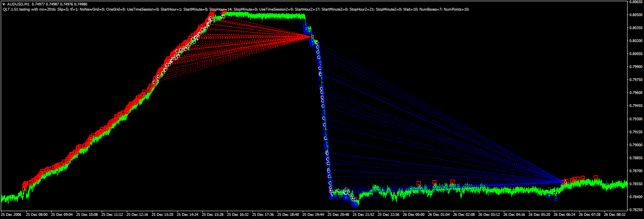This screenshot has width=644, height=219.
Task: Click the 25 Dec 08:00 time label
Action: (x=37, y=215)
